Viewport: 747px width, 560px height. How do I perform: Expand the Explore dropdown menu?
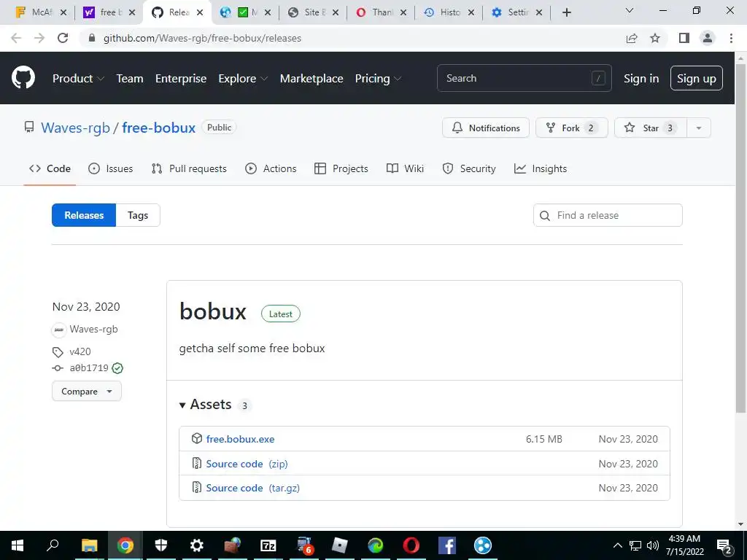coord(243,79)
